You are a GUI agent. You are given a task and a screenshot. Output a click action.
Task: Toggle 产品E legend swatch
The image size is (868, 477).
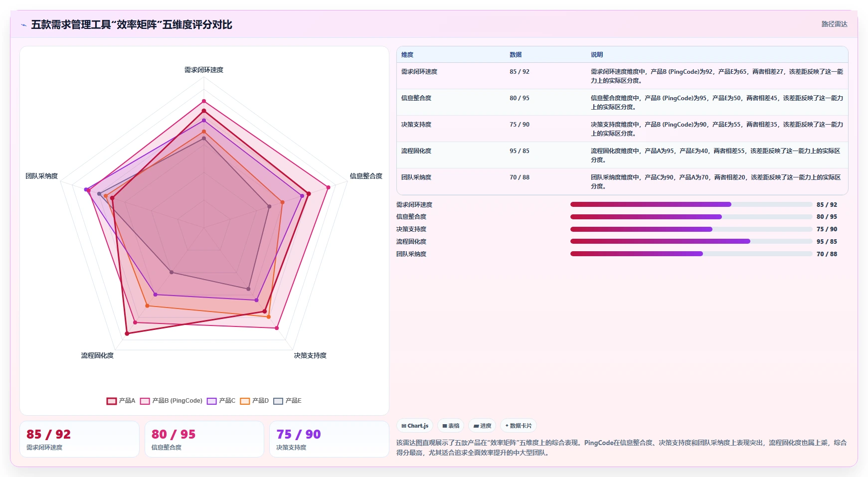click(x=278, y=401)
